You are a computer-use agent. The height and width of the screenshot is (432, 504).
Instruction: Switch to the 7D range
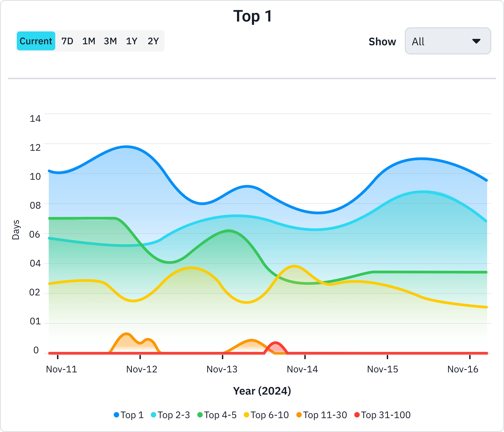tap(67, 41)
